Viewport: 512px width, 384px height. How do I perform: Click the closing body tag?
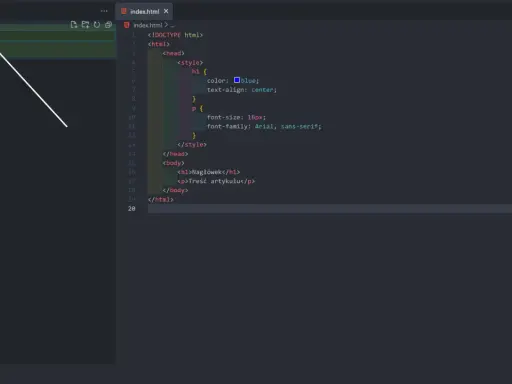(175, 190)
